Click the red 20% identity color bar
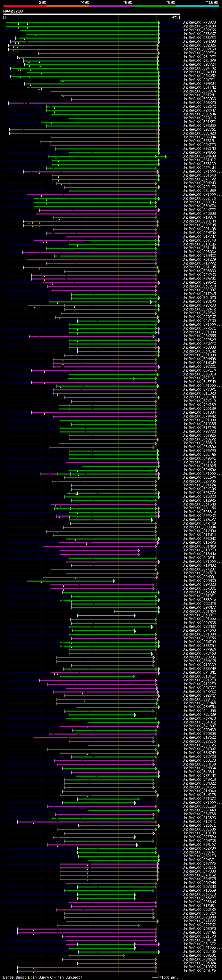Screen dimensions: 222x980 (25, 6)
